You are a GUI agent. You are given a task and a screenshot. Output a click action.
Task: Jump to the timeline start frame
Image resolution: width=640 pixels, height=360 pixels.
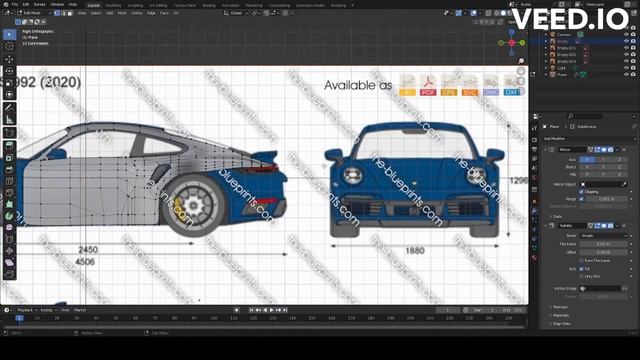coord(251,310)
